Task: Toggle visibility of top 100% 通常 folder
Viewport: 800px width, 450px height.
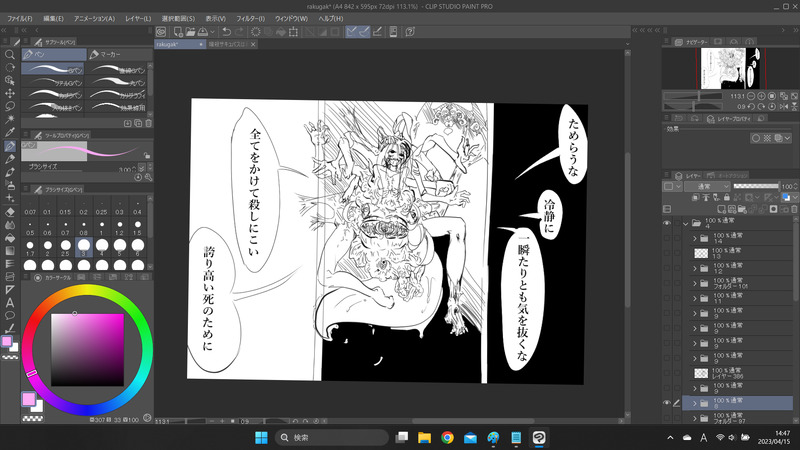Action: (x=667, y=223)
